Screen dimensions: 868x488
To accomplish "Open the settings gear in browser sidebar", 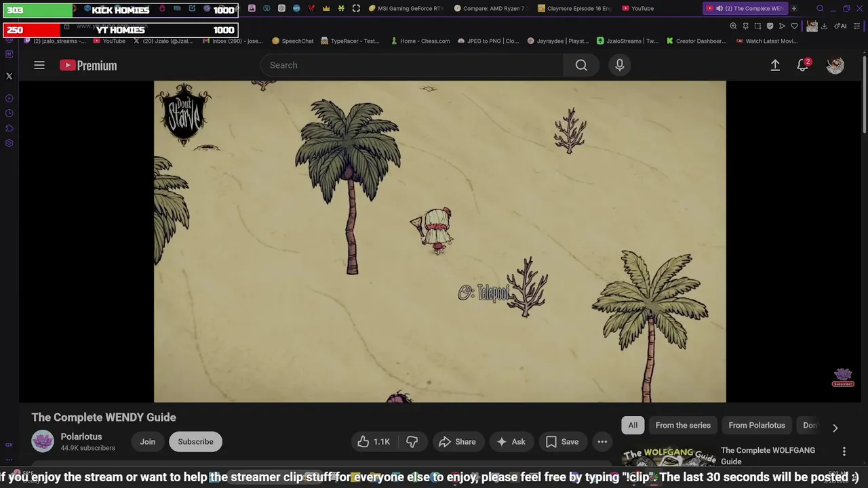I will pos(9,143).
